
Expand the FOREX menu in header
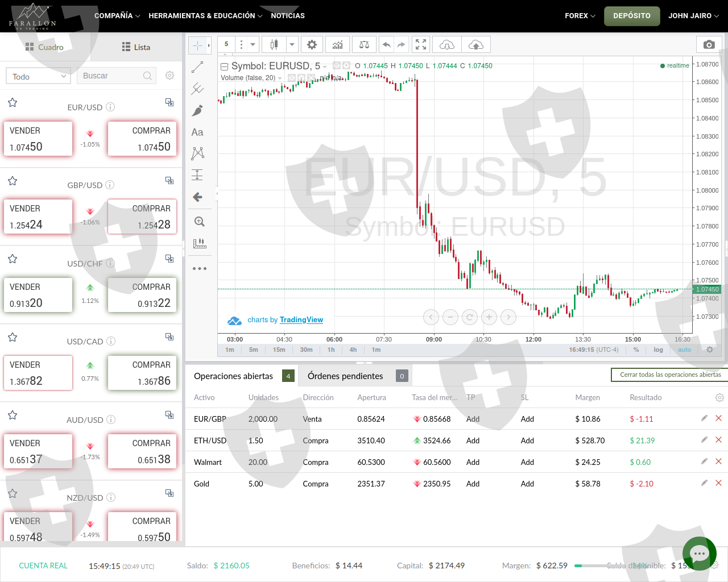[x=580, y=16]
